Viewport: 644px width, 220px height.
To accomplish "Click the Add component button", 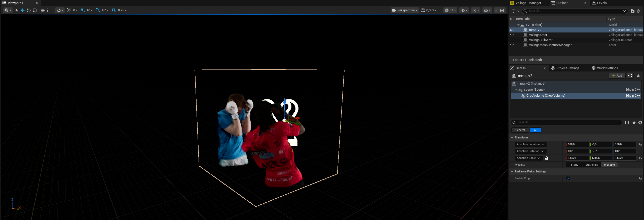I will (617, 76).
